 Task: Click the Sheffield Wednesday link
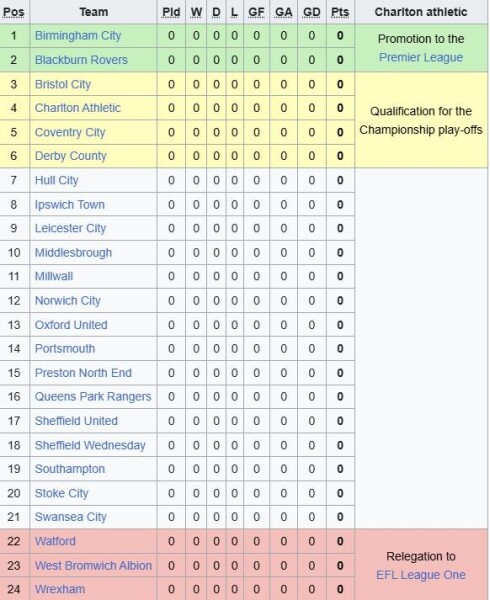coord(90,445)
